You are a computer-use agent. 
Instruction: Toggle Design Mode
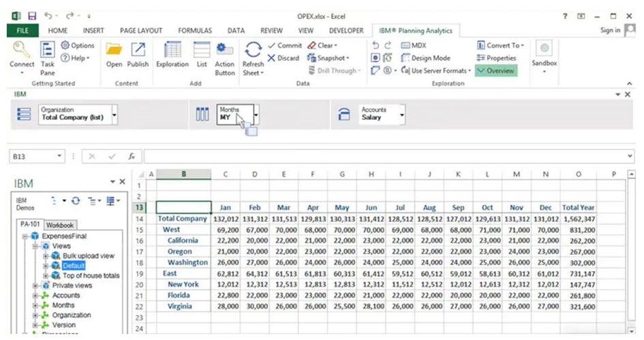coord(425,58)
